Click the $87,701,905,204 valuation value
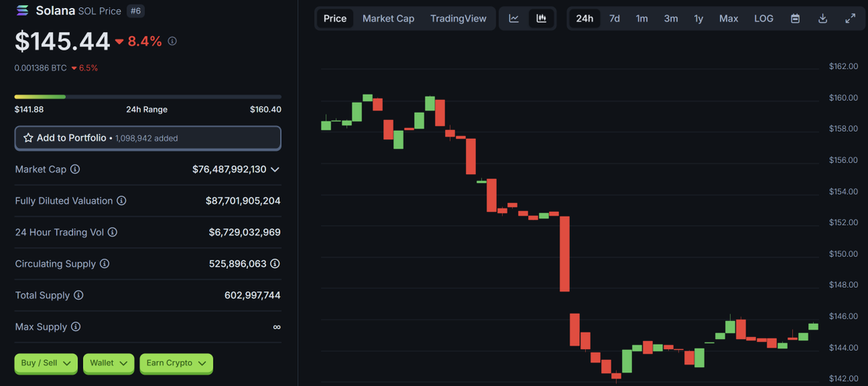The image size is (868, 386). point(243,201)
